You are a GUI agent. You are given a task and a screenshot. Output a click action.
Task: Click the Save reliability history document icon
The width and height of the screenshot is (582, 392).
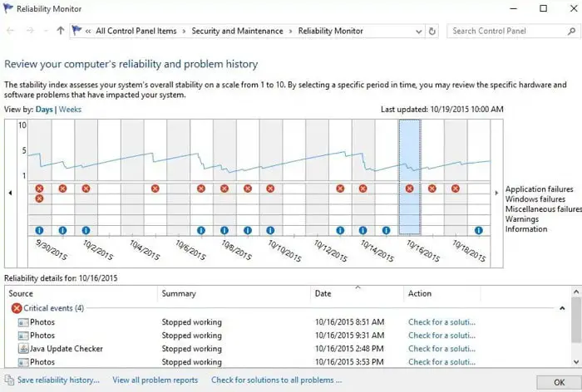tap(9, 380)
